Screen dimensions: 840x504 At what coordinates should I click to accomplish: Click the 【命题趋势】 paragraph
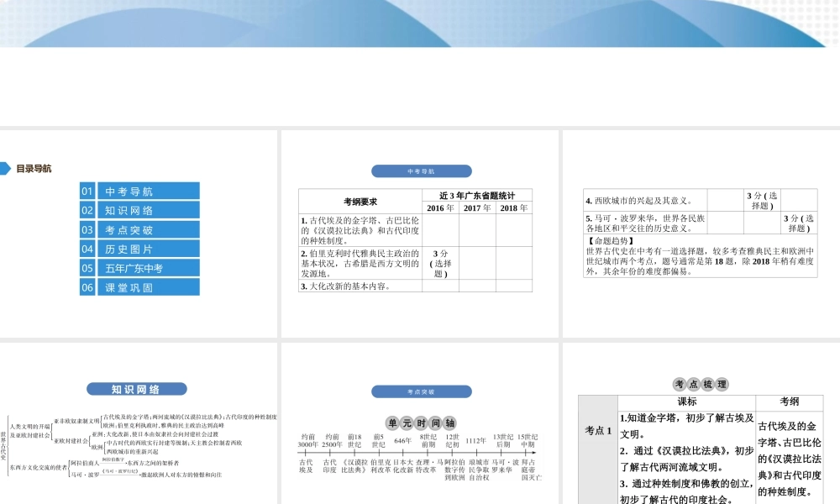click(x=701, y=256)
